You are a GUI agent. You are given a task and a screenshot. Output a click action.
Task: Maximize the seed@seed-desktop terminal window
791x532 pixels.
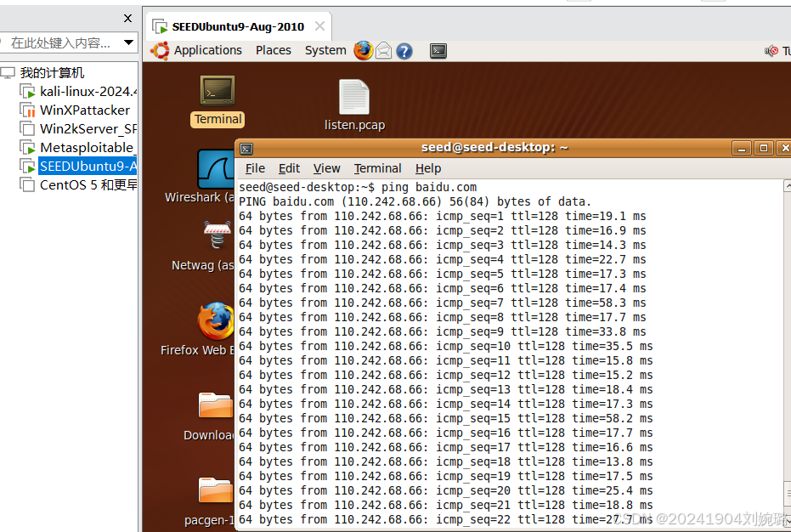tap(763, 148)
